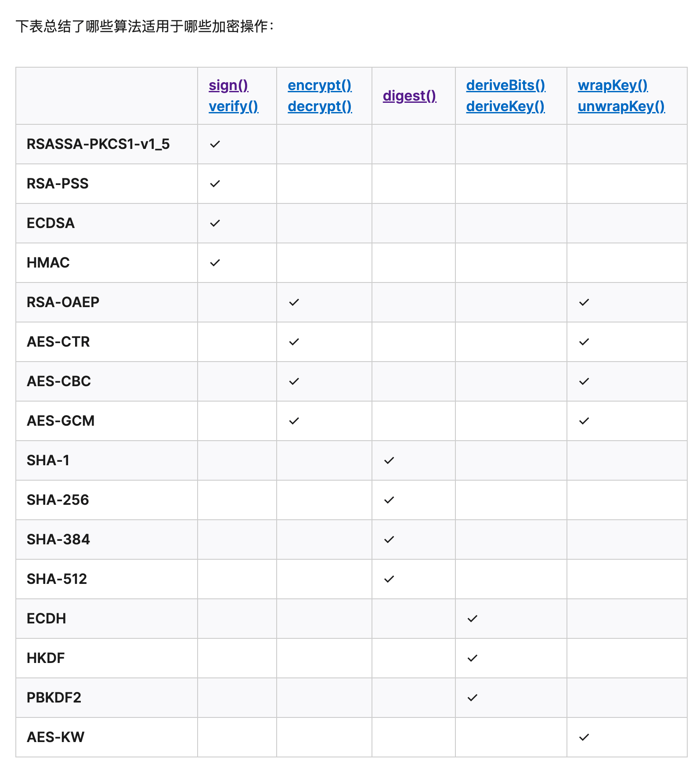Click the checkmark in the PBKDF2 row

tap(472, 698)
